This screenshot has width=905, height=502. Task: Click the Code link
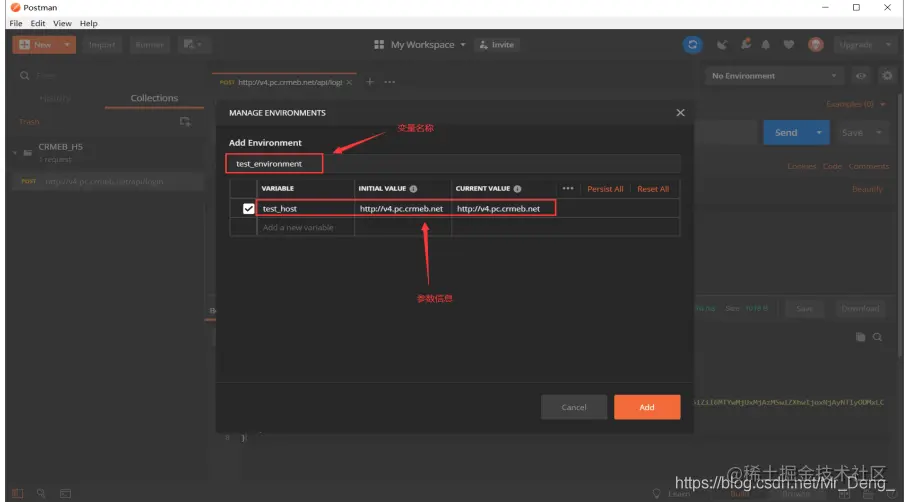(x=832, y=166)
